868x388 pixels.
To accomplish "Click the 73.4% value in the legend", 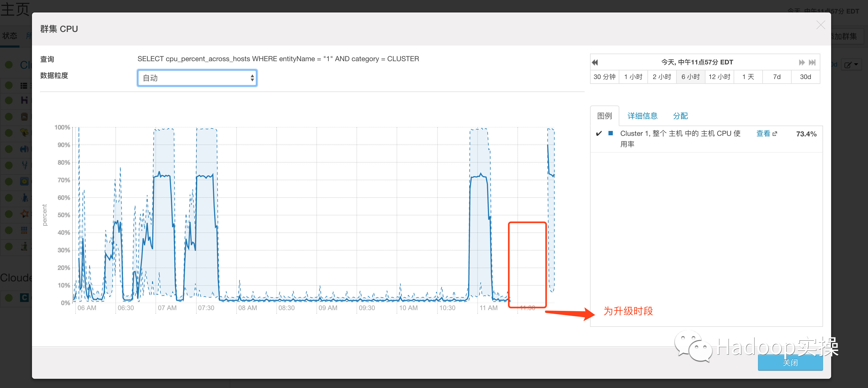I will [806, 134].
